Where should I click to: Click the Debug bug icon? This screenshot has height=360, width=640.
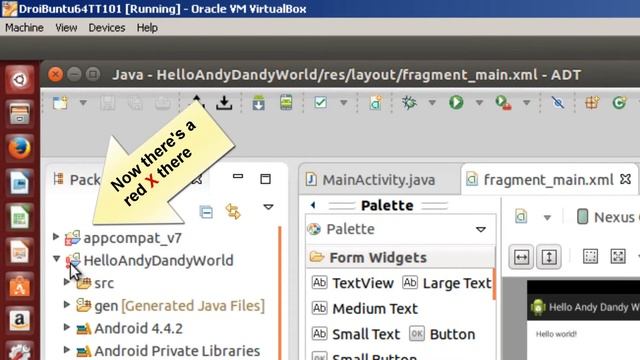point(409,102)
